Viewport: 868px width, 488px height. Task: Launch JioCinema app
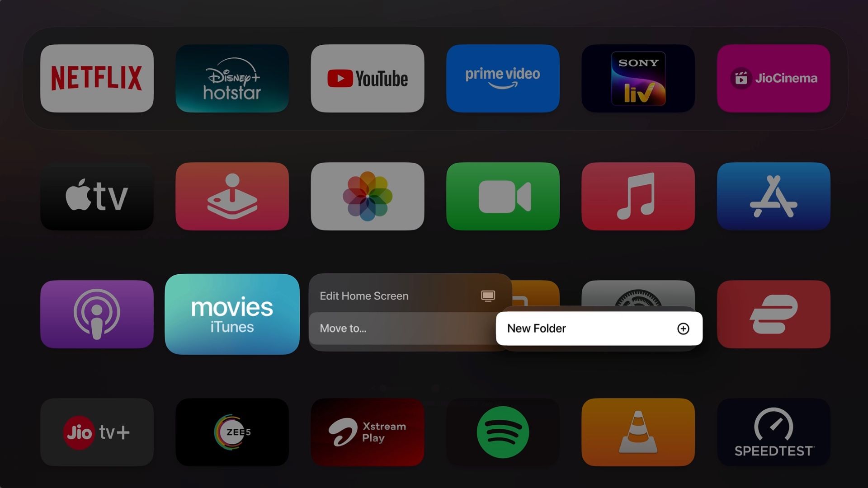tap(774, 77)
